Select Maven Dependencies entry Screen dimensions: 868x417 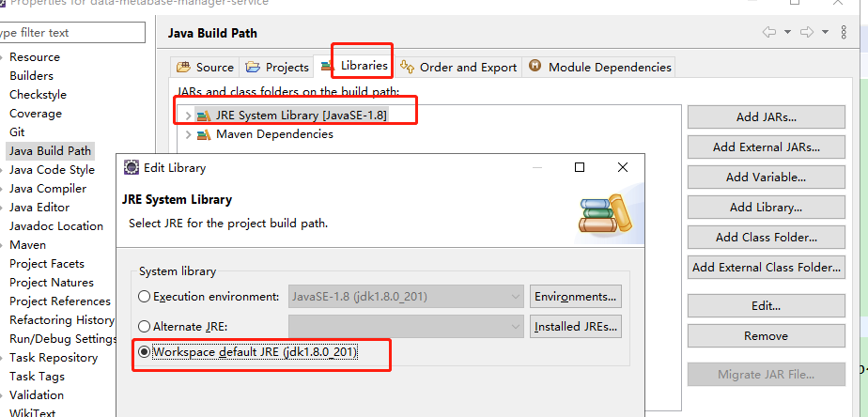pyautogui.click(x=274, y=134)
